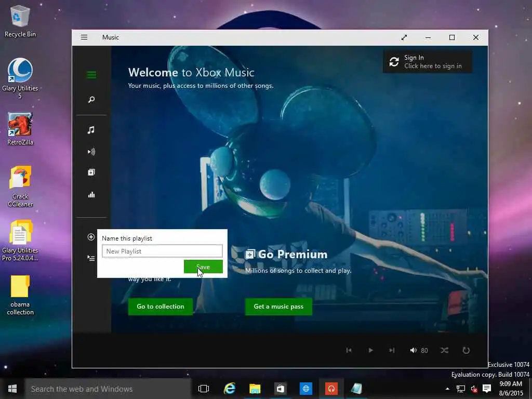The image size is (532, 399).
Task: Select the obama collection folder on desktop
Action: click(20, 295)
